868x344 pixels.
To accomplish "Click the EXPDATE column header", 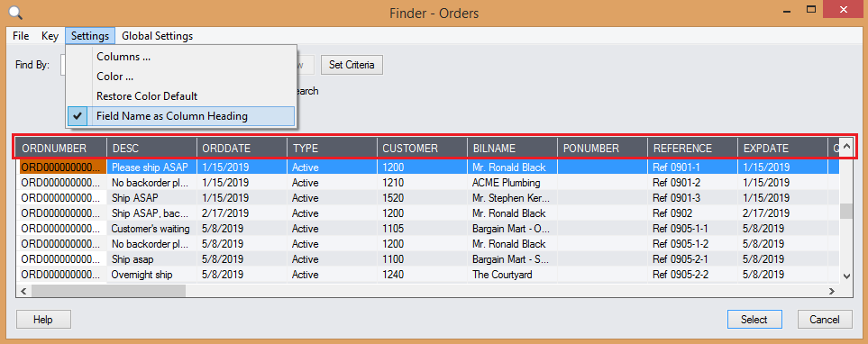I will pos(783,149).
